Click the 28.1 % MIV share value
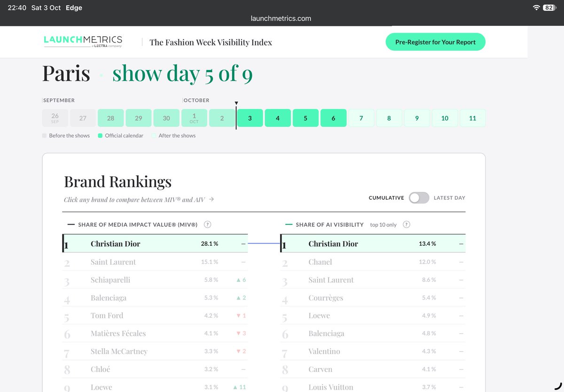 (x=209, y=243)
